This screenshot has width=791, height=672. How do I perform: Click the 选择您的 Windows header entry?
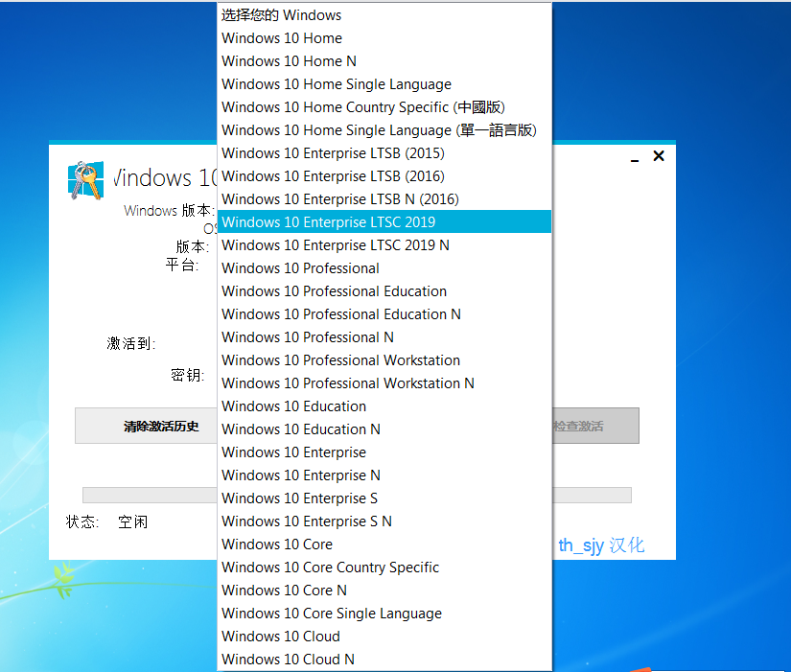pos(281,14)
